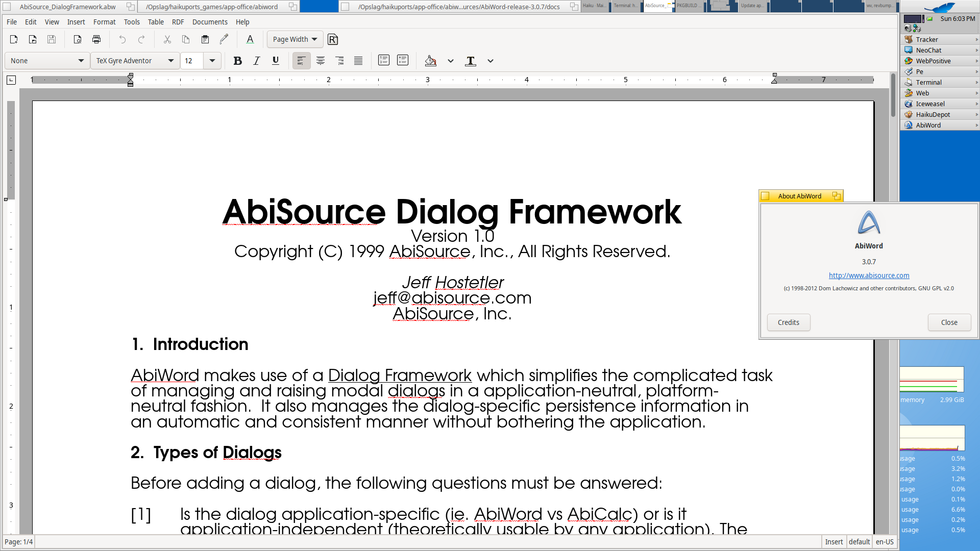Toggle italic formatting
The height and width of the screenshot is (551, 980).
click(256, 61)
